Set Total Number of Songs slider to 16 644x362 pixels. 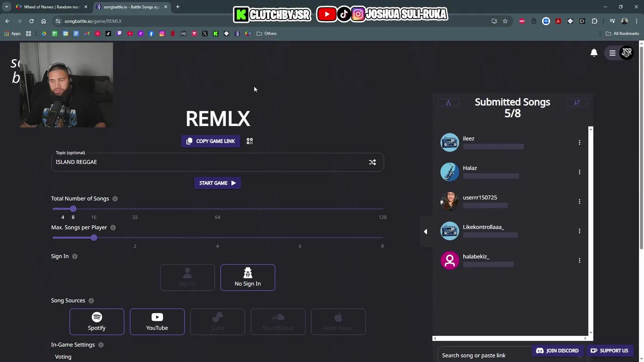pos(94,209)
